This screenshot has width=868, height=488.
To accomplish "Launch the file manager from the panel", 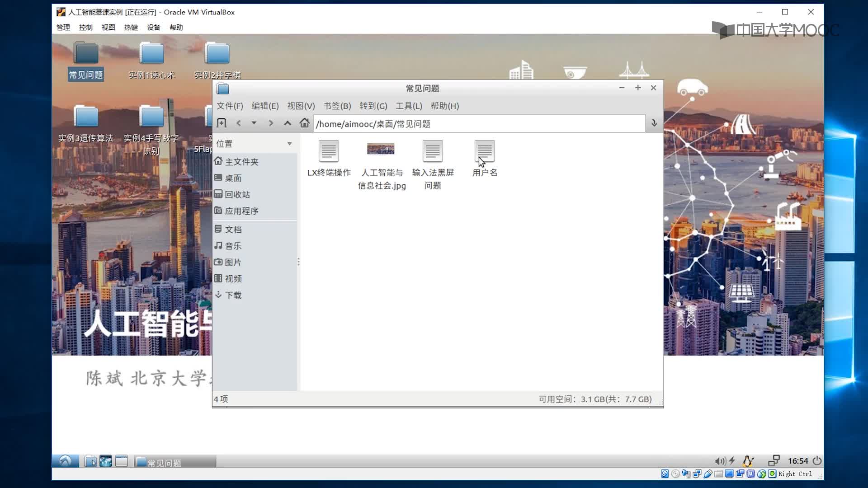I will (90, 461).
